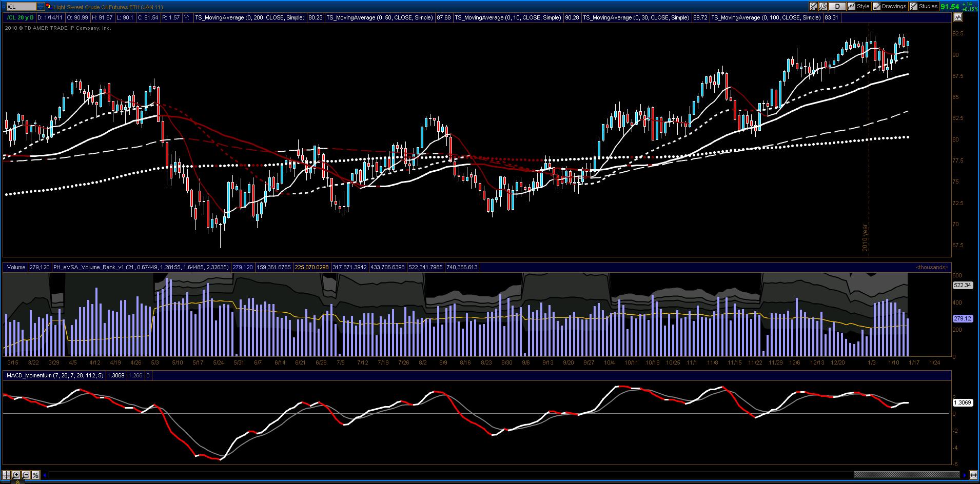Click the left scroll arrow on the scrollbar
The image size is (980, 484).
45,475
